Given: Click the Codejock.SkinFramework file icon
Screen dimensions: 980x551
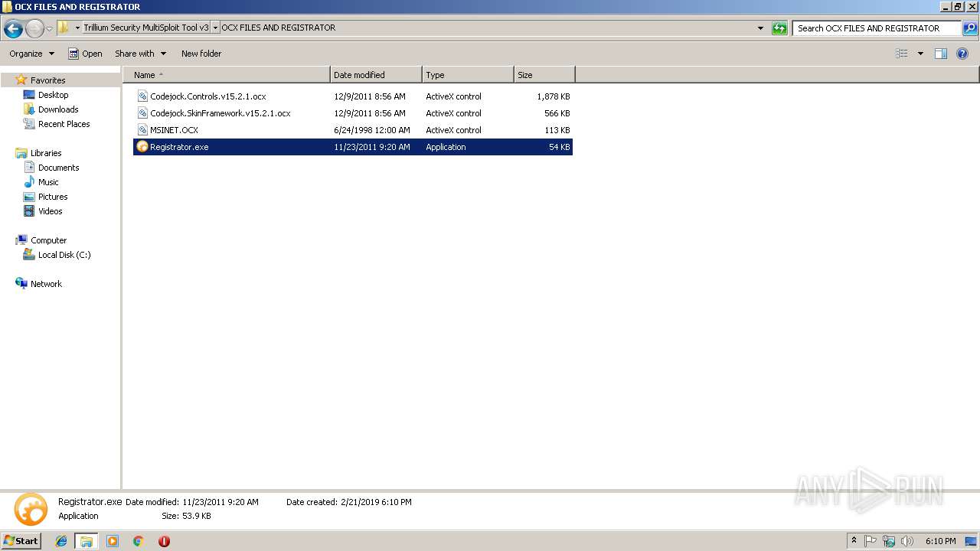Looking at the screenshot, I should [142, 113].
